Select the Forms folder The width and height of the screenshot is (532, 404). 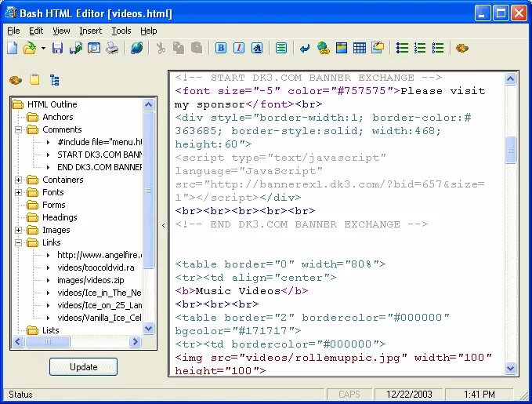(x=53, y=205)
